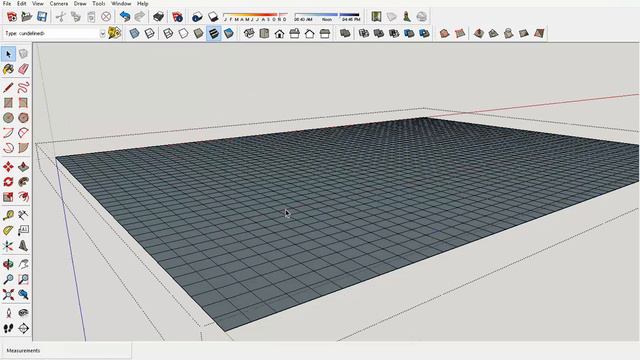Choose the Follow Me tool
This screenshot has height=360, width=640.
coord(23,182)
